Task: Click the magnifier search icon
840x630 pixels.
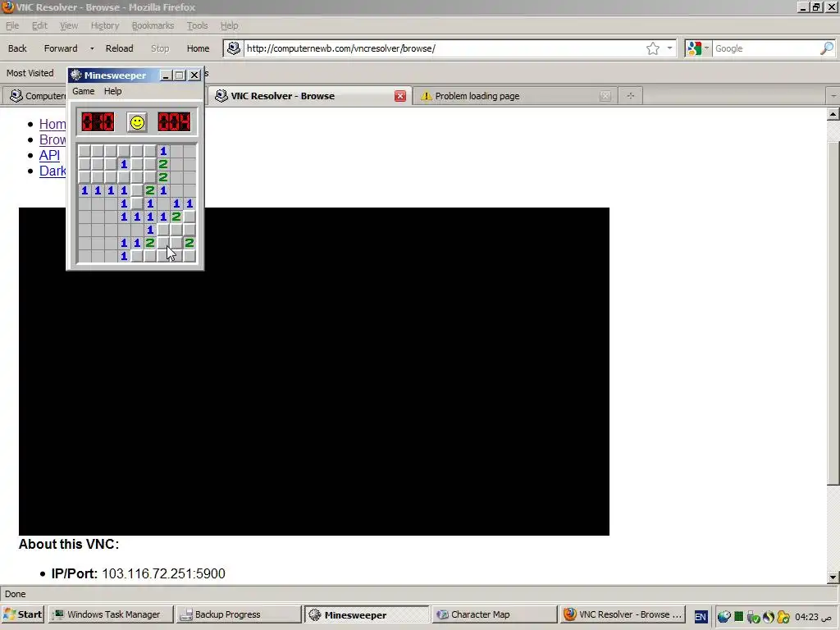Action: click(x=827, y=48)
